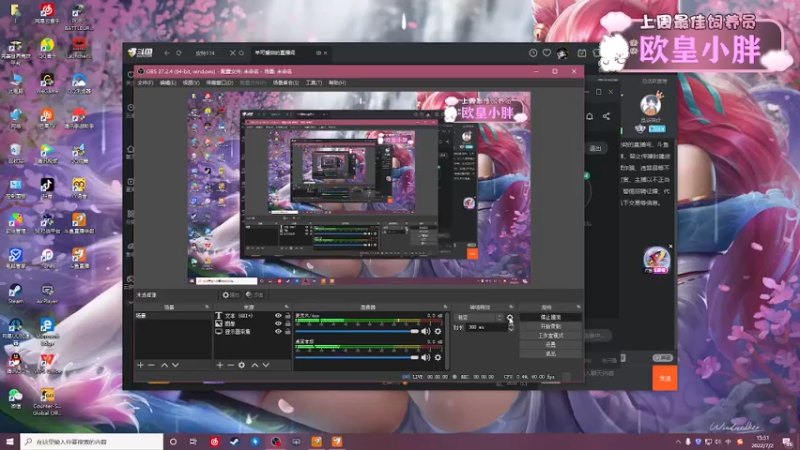
Task: Lock the 文本 (GDI+) source
Action: 288,316
